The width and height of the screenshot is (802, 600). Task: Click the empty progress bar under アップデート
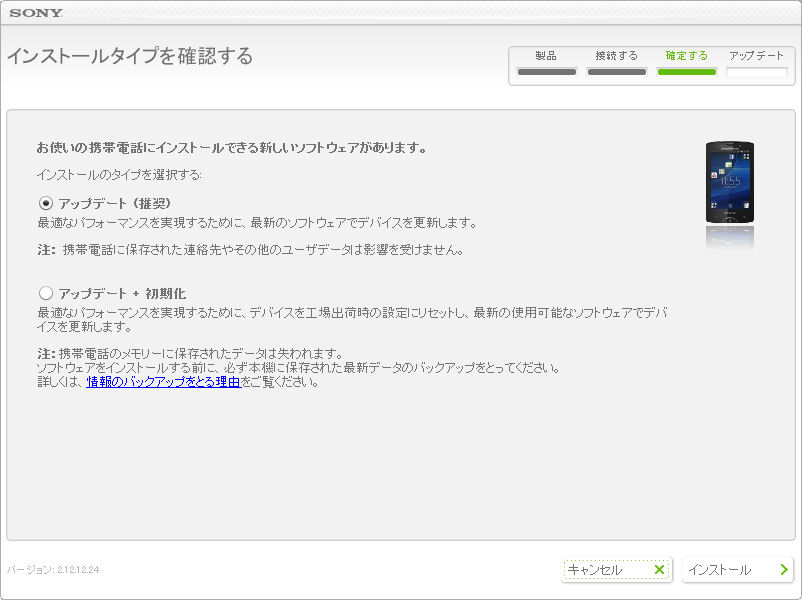(x=756, y=72)
